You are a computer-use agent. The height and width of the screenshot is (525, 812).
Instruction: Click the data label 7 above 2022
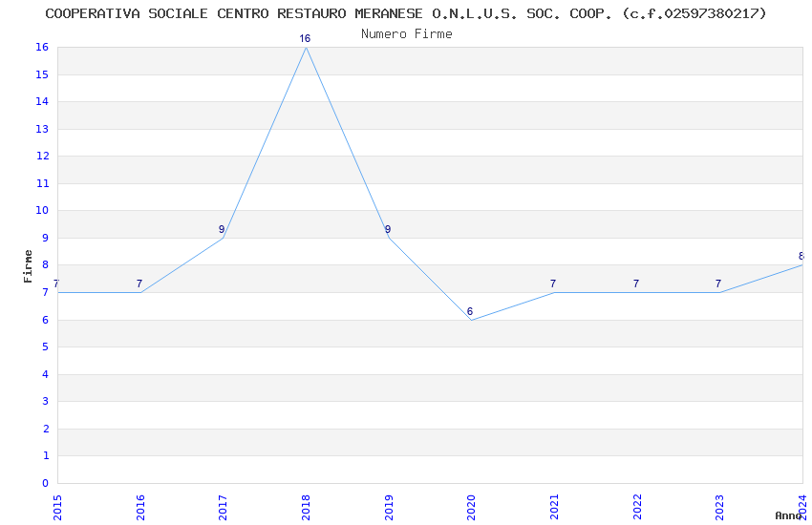pyautogui.click(x=636, y=283)
